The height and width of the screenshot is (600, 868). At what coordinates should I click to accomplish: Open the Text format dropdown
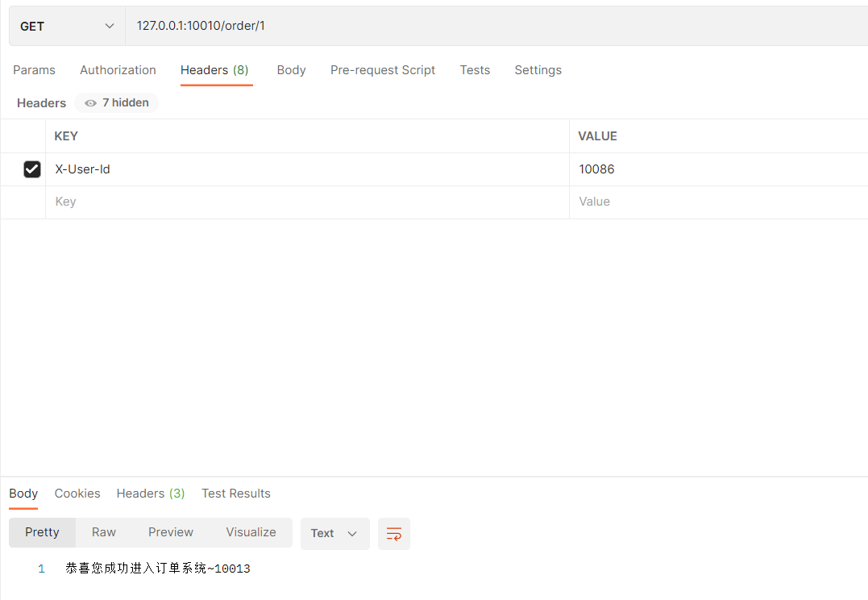335,534
